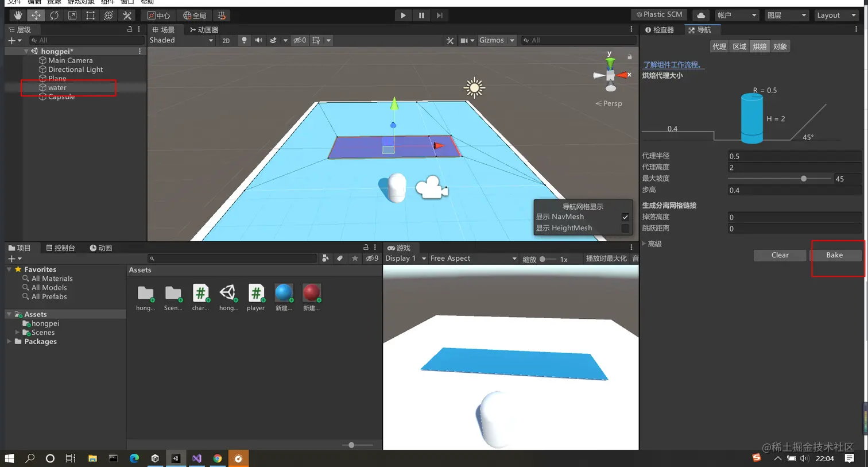The height and width of the screenshot is (467, 868).
Task: Select the Move tool
Action: [36, 16]
